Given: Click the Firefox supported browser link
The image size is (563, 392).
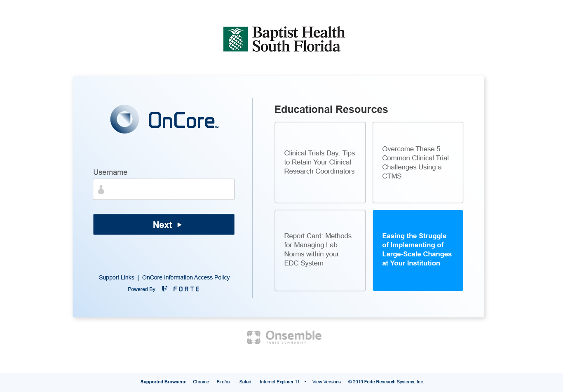Looking at the screenshot, I should point(223,382).
